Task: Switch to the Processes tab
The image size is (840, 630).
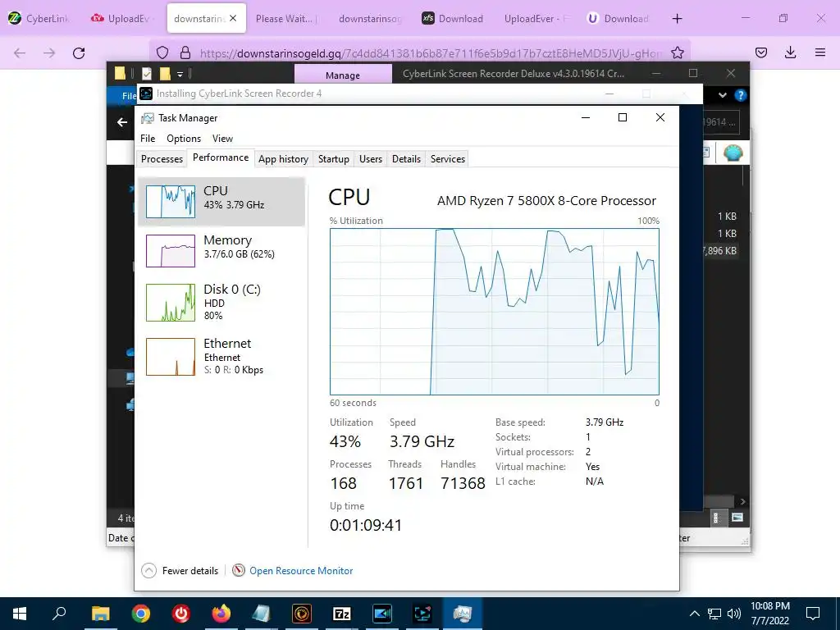Action: pyautogui.click(x=162, y=159)
